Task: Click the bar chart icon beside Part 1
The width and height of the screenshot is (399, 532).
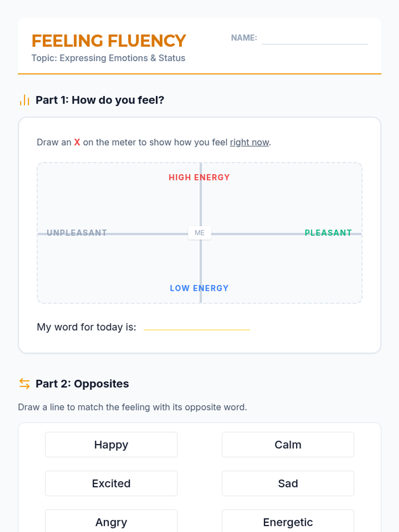Action: click(x=25, y=100)
